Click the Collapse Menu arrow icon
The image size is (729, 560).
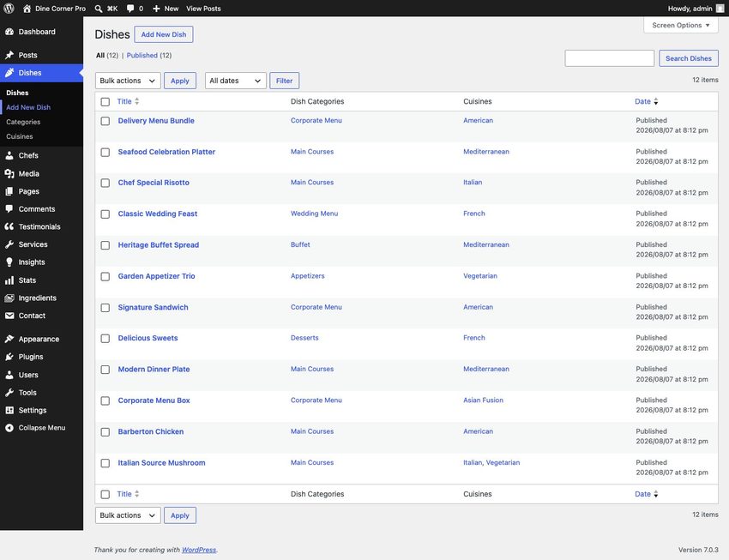pyautogui.click(x=9, y=428)
